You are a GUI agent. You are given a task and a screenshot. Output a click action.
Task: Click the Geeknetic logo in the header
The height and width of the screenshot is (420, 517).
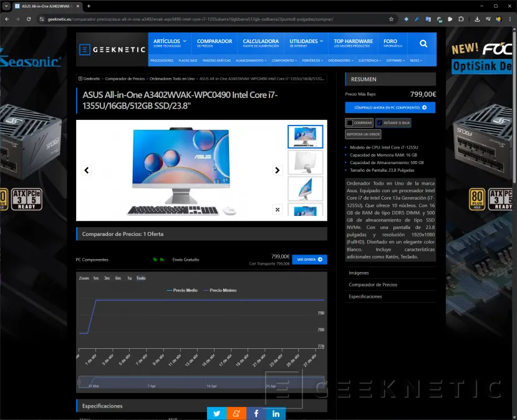pos(112,49)
